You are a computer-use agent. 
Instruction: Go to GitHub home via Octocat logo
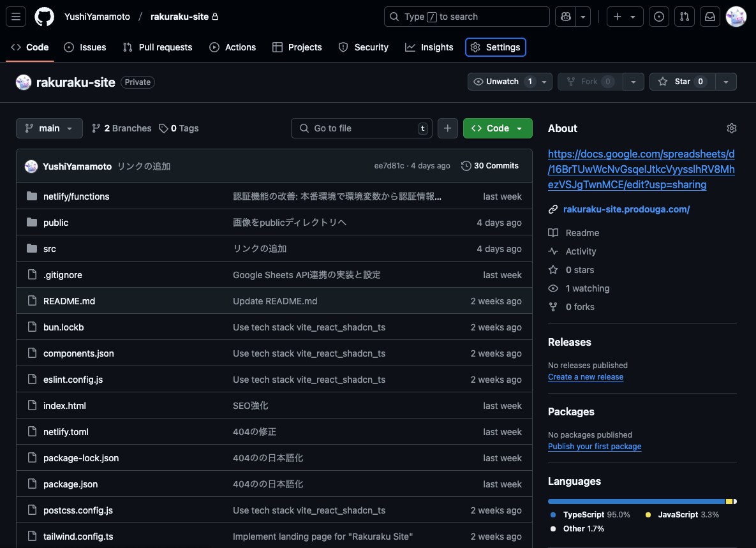pyautogui.click(x=45, y=17)
